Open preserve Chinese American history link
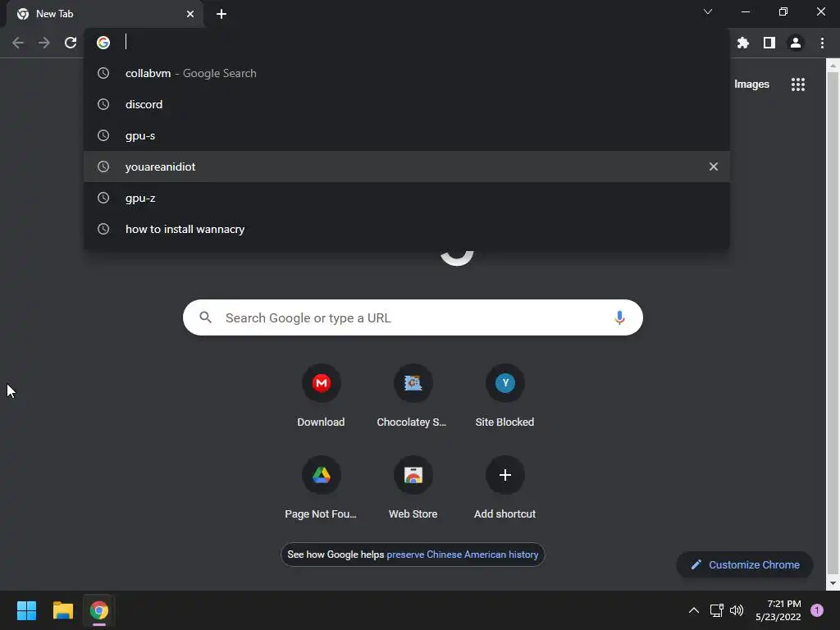The image size is (840, 630). [463, 555]
